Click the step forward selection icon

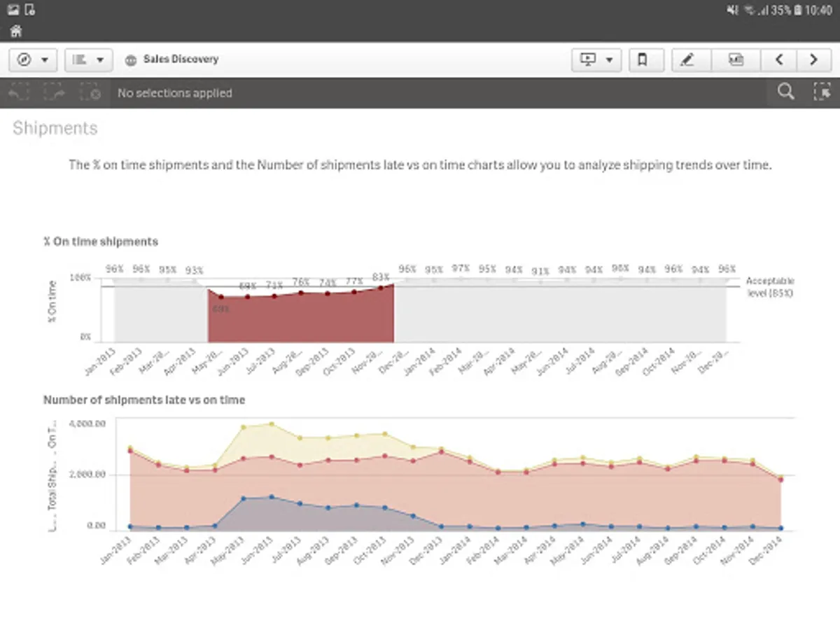55,92
